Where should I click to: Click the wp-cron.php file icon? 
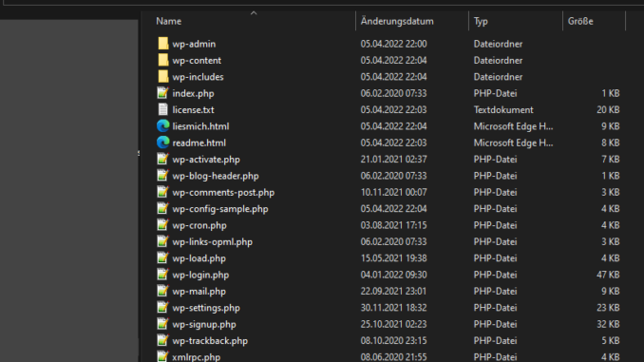(163, 225)
